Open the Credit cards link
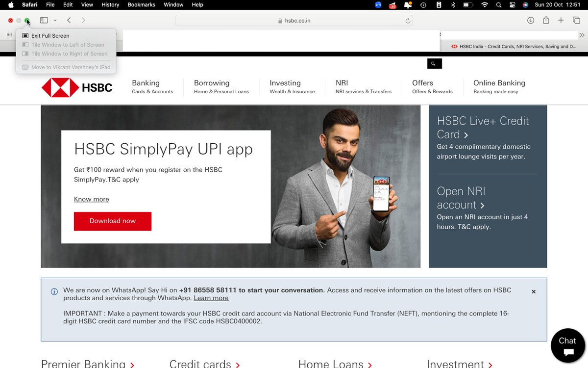 click(205, 364)
